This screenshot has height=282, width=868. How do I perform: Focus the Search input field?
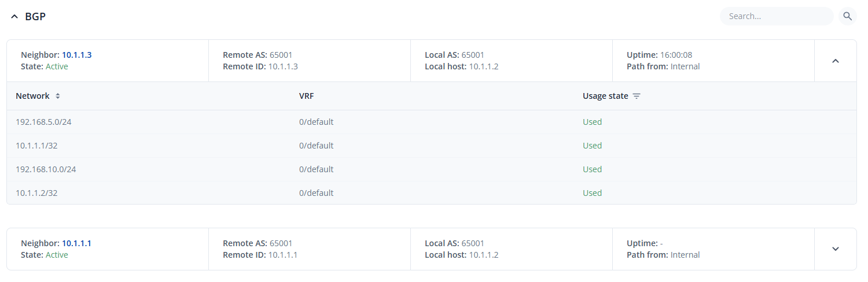[775, 16]
